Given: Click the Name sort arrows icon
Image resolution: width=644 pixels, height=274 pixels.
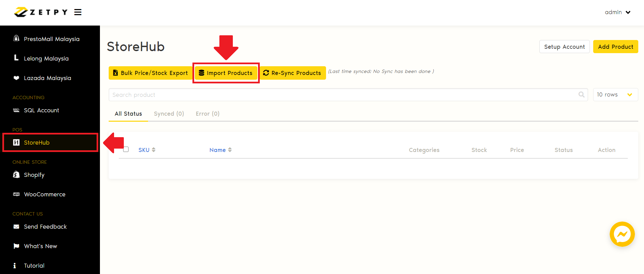Looking at the screenshot, I should (230, 150).
